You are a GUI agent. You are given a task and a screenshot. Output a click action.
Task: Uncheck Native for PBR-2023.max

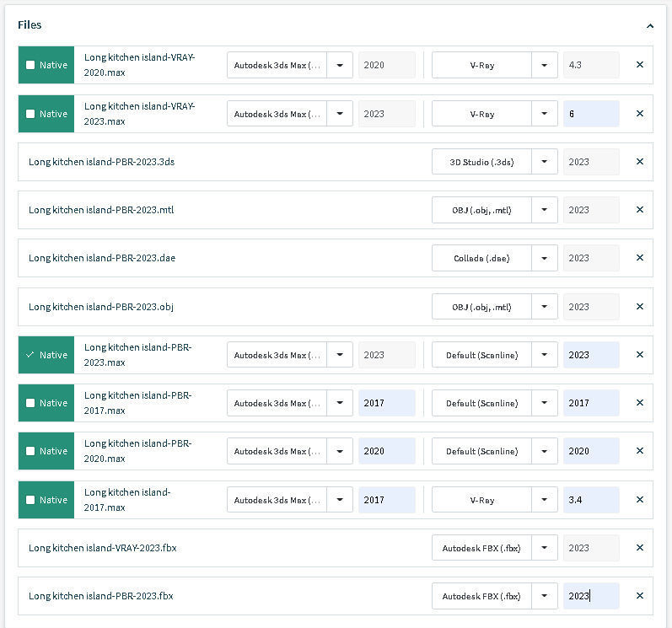pos(31,355)
